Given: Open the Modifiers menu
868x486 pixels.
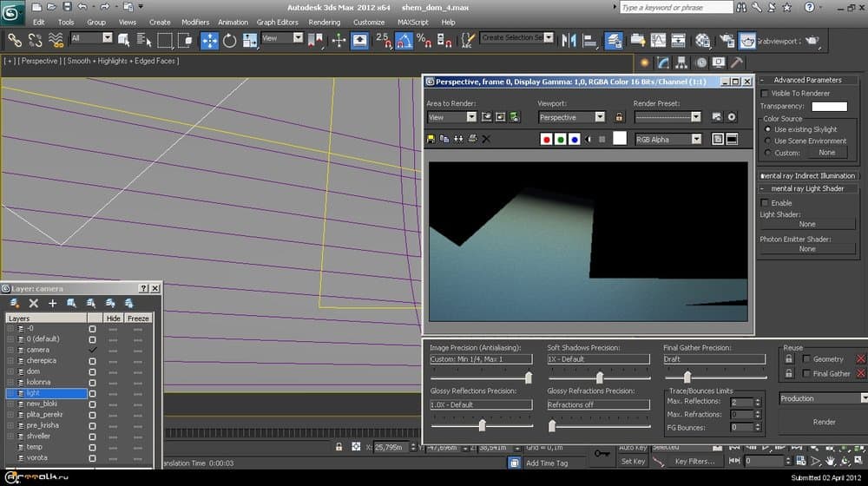Looking at the screenshot, I should click(x=195, y=22).
